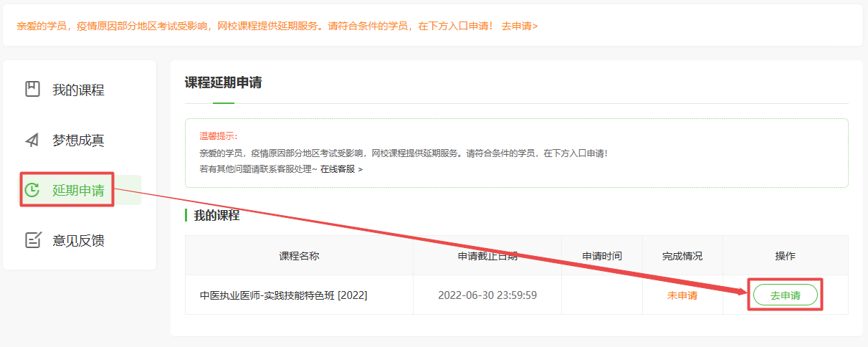The image size is (868, 347).
Task: Select the 中医执业医师-实践技能特色班 course name cell
Action: pos(283,295)
